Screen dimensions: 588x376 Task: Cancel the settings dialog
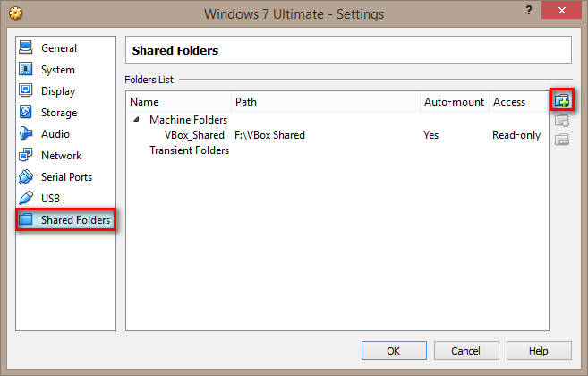pyautogui.click(x=466, y=350)
